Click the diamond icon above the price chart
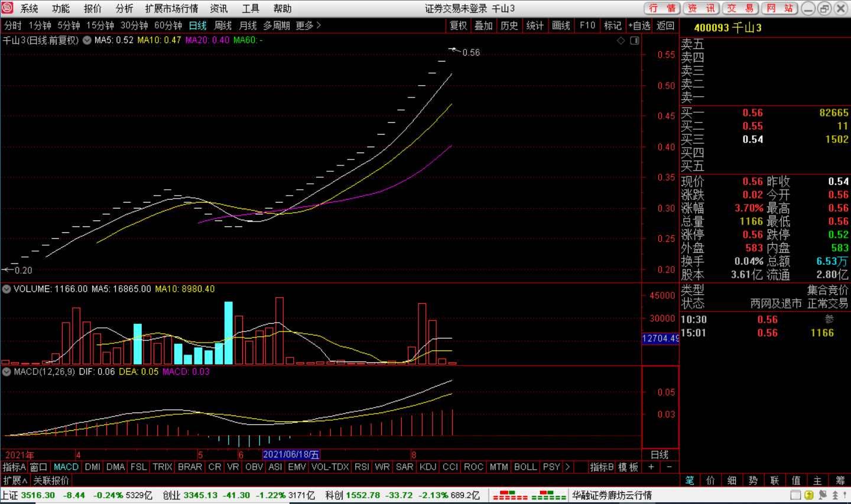Screen dimensions: 851x504 point(621,41)
